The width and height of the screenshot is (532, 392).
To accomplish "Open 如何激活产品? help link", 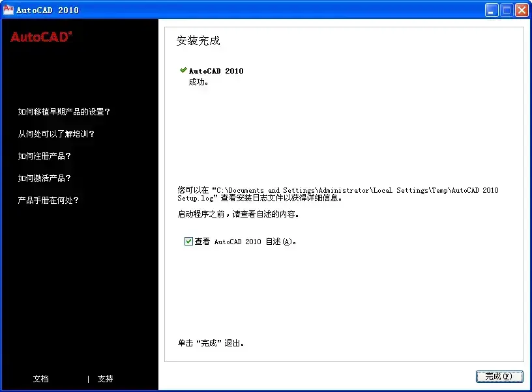I will pos(44,178).
